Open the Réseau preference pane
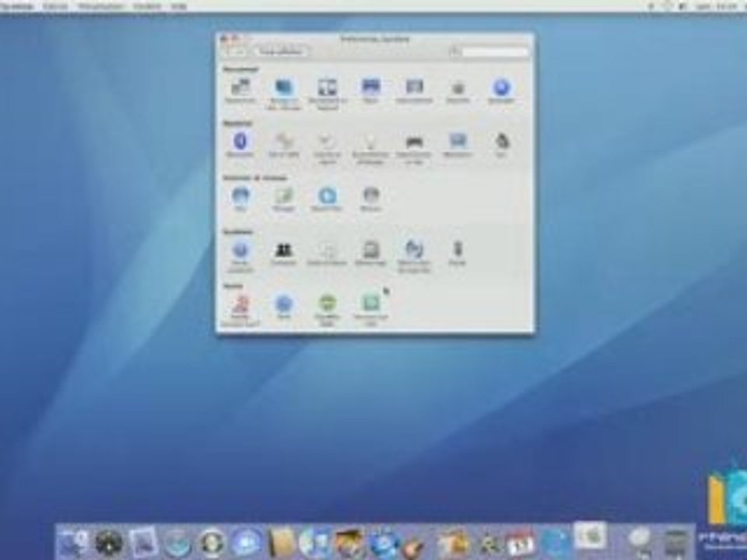This screenshot has width=747, height=560. point(370,198)
